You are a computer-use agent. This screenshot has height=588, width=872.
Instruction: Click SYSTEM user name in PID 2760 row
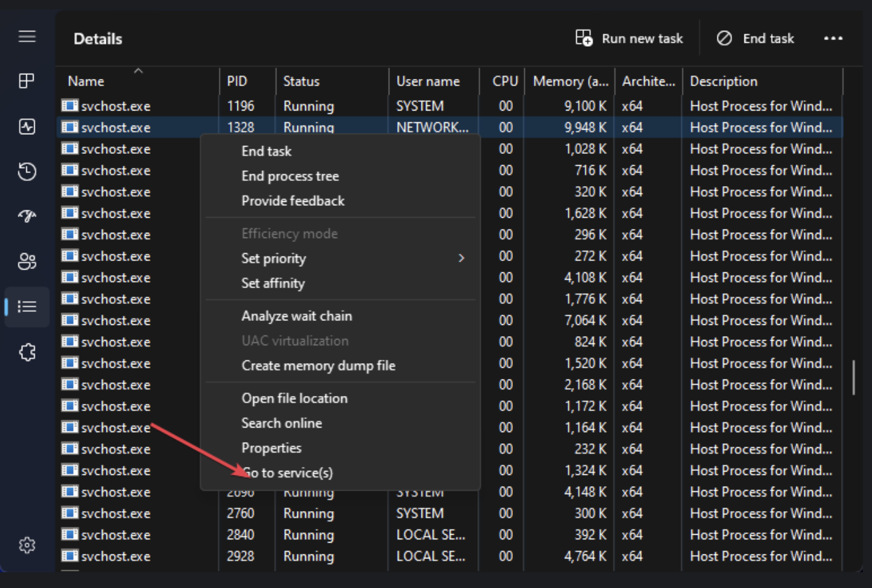(420, 513)
